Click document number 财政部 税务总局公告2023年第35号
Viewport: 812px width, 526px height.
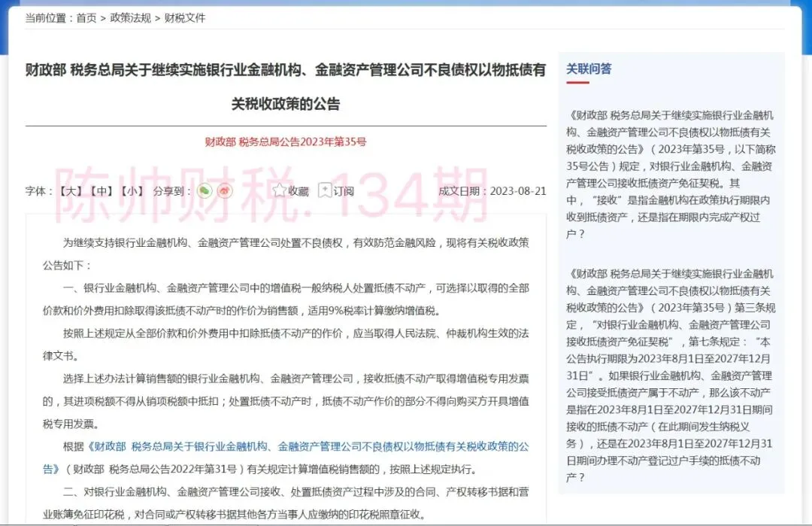[x=286, y=141]
